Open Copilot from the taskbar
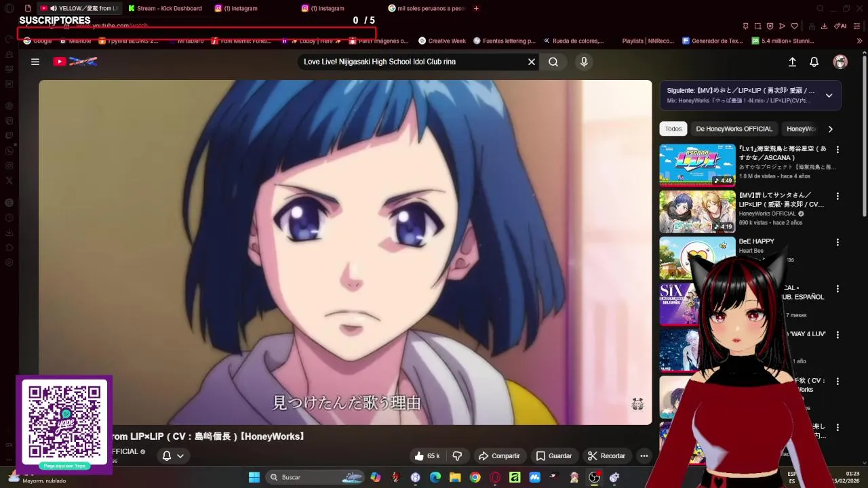868x488 pixels. pos(375,477)
